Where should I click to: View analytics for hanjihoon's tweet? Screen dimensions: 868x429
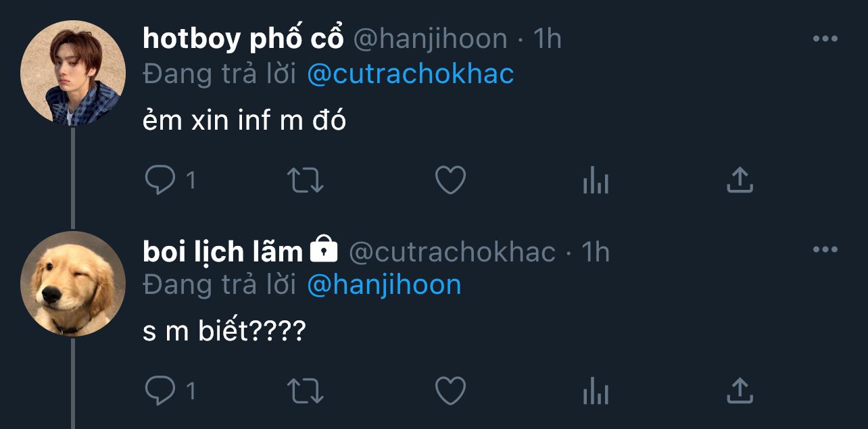click(x=596, y=181)
